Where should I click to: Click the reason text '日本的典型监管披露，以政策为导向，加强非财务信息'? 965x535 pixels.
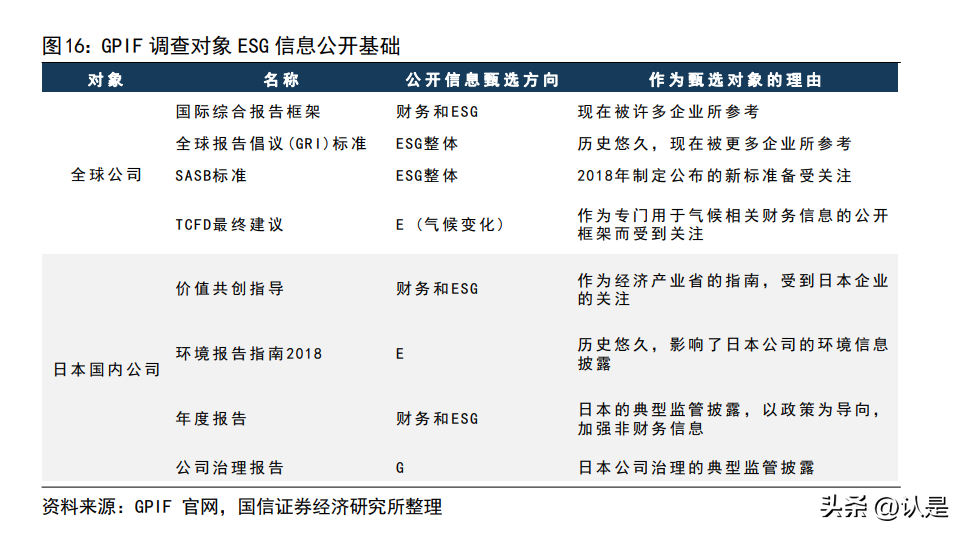(x=730, y=419)
